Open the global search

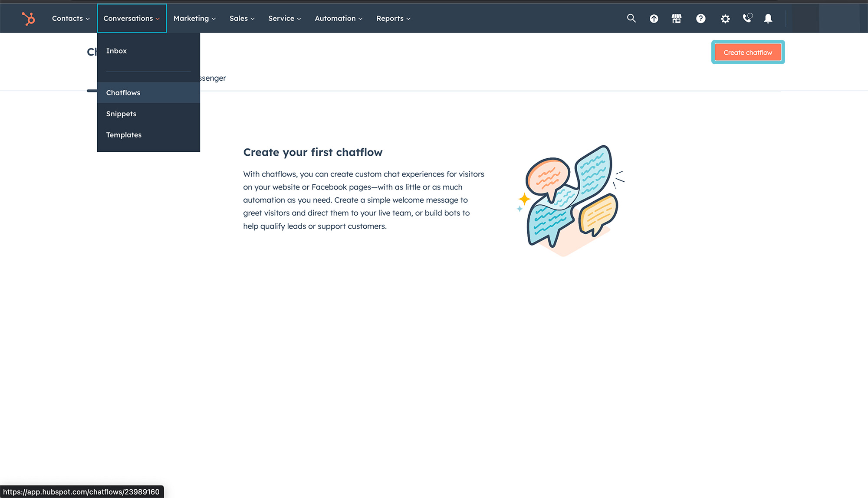pos(631,18)
